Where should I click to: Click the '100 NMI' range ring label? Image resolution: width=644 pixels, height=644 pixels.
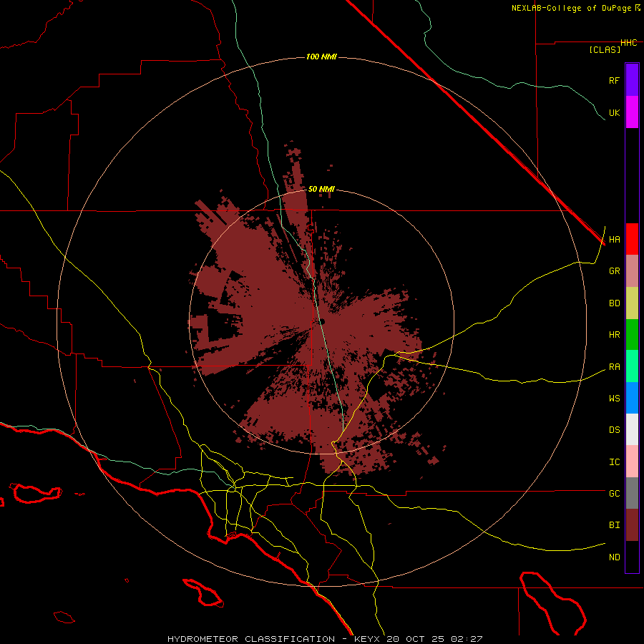(321, 57)
